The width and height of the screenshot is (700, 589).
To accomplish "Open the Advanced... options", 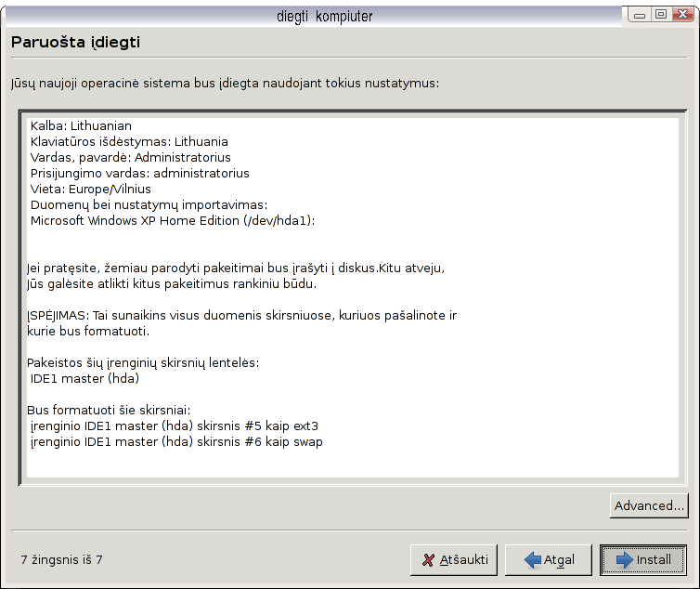I will (649, 505).
